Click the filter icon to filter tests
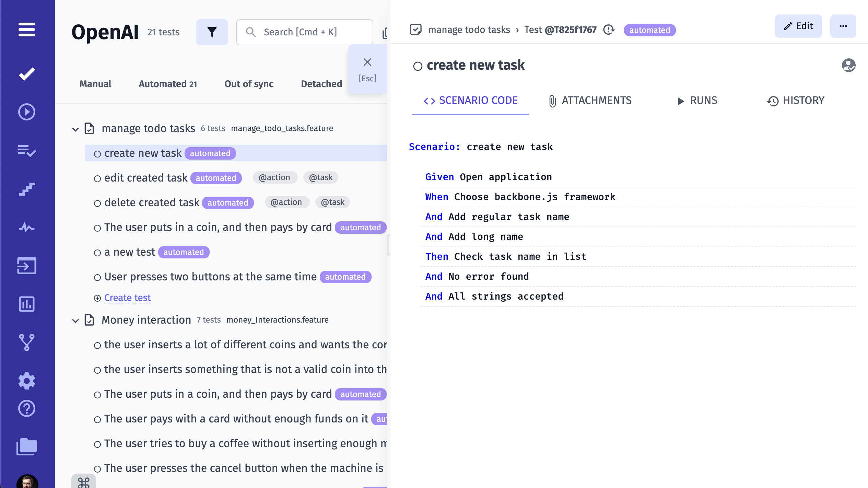Image resolution: width=868 pixels, height=488 pixels. (x=212, y=32)
